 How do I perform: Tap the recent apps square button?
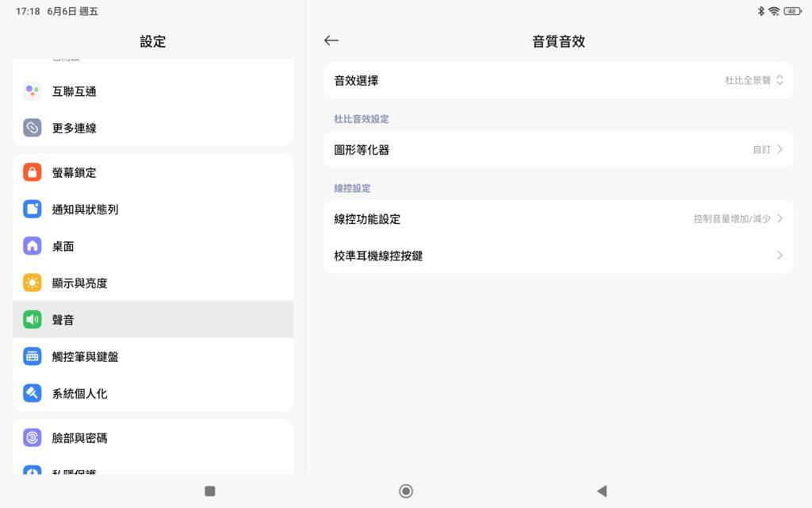(209, 491)
